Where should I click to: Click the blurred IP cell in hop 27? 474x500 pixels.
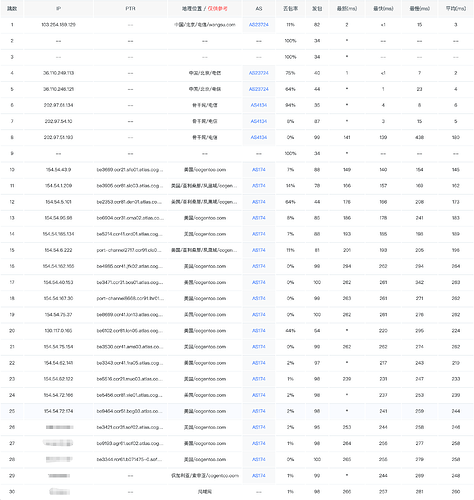pyautogui.click(x=58, y=443)
